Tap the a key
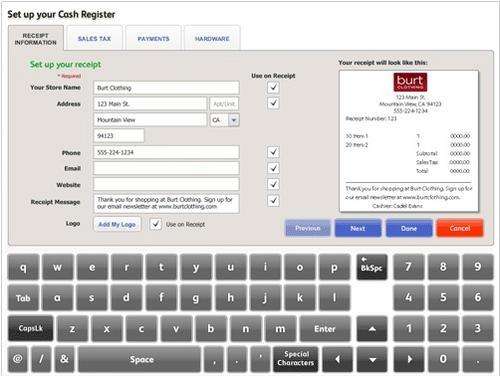This screenshot has height=376, width=500. pyautogui.click(x=58, y=298)
